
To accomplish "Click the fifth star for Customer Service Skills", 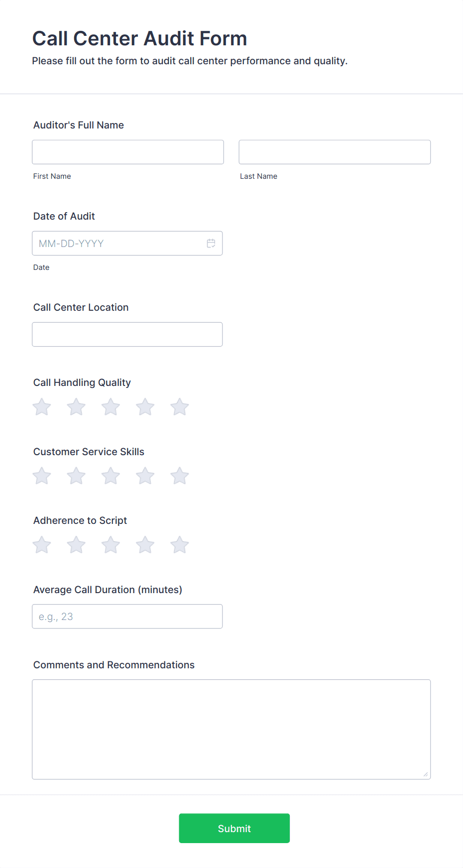I will (x=179, y=476).
